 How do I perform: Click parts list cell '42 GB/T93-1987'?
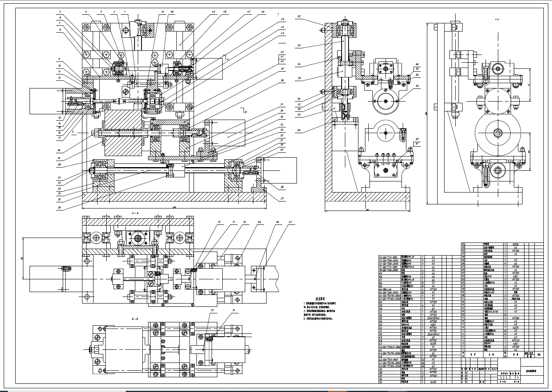click(388, 360)
